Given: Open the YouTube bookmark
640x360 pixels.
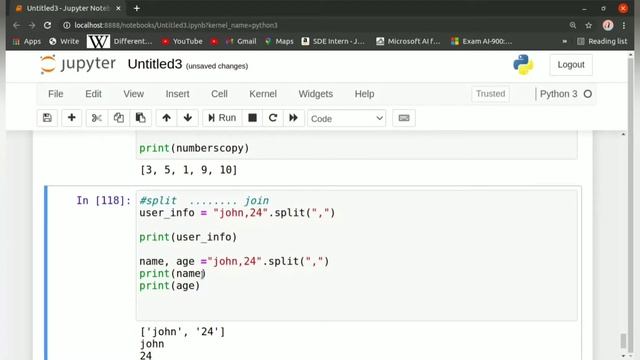Looking at the screenshot, I should pyautogui.click(x=182, y=41).
